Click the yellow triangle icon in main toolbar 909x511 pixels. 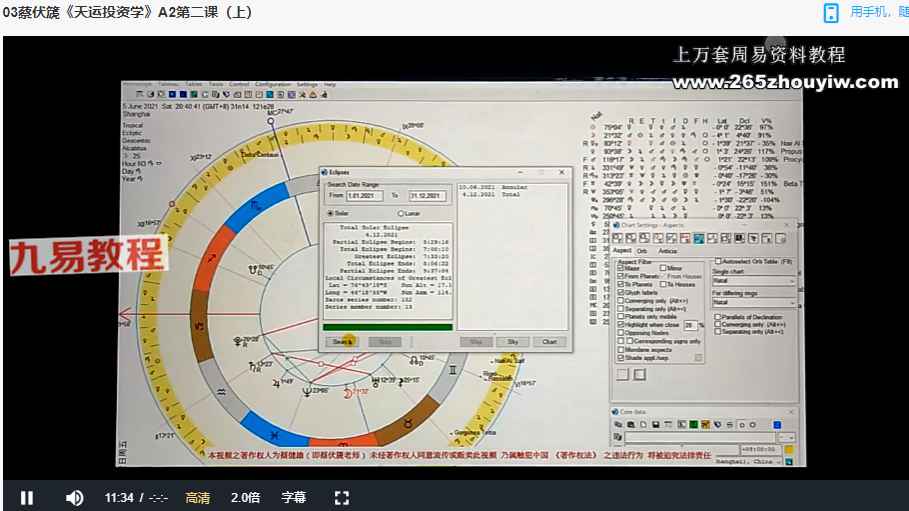[313, 95]
